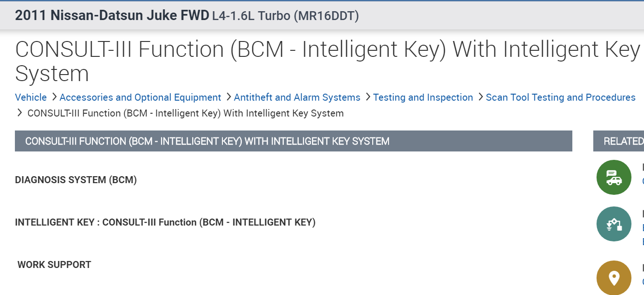Image resolution: width=644 pixels, height=295 pixels.
Task: Click the green car with speech bubble icon
Action: tap(614, 177)
